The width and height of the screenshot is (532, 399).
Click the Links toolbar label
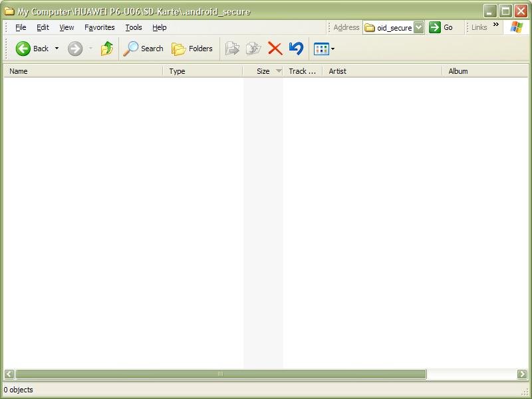[479, 27]
